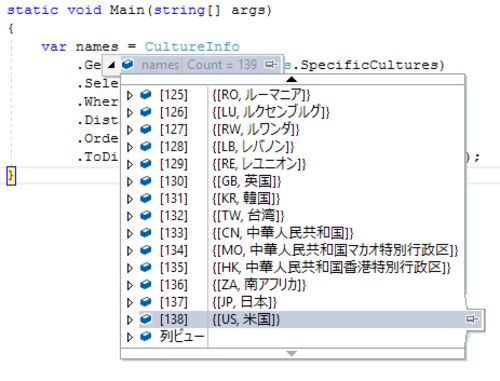Viewport: 500px width, 381px height.
Task: Expand the [131] KR entry
Action: point(130,199)
